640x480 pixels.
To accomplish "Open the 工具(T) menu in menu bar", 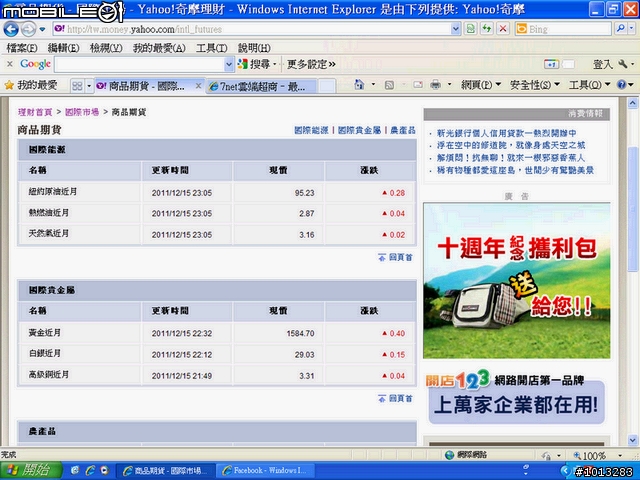I will click(x=211, y=48).
